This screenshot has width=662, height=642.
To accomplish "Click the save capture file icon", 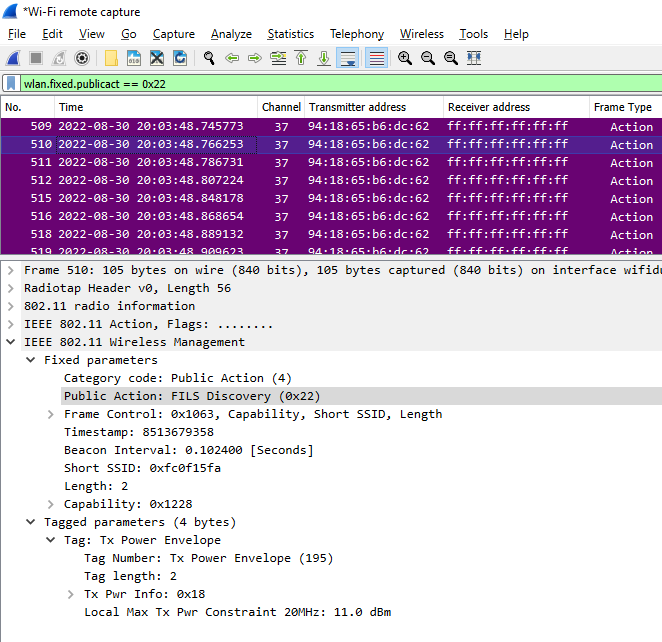I will [133, 58].
